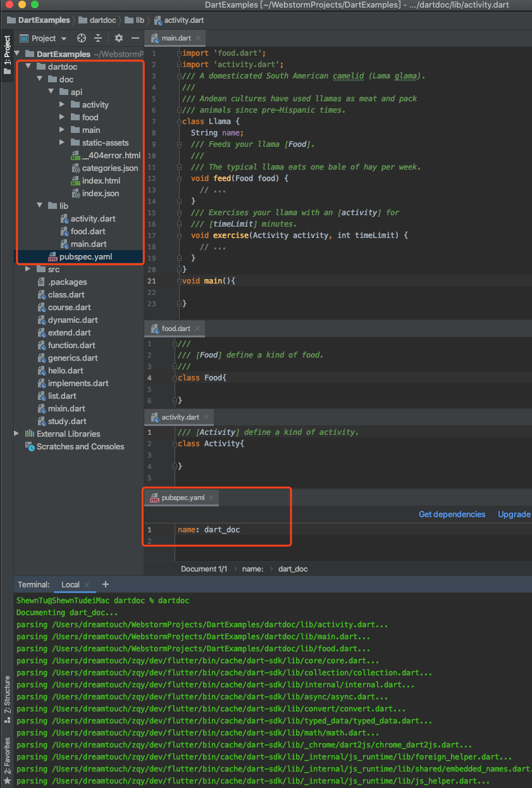Close the main.dart editor tab

198,38
